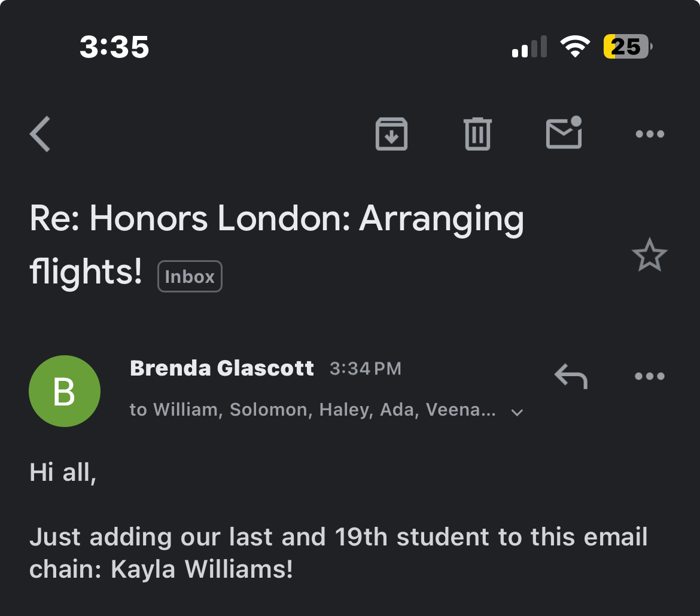Tap sender name Brenda Glascott

click(x=222, y=368)
